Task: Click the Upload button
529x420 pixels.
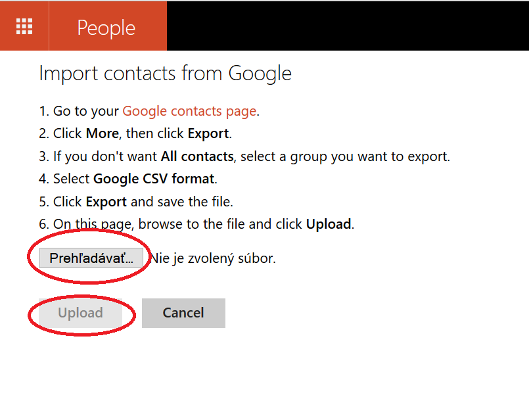Action: [81, 313]
